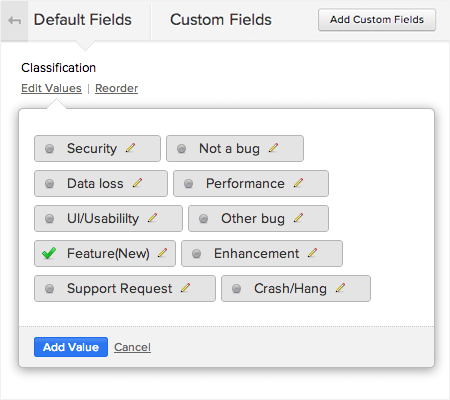This screenshot has height=400, width=450.
Task: Edit Support Request using pencil icon
Action: [185, 288]
